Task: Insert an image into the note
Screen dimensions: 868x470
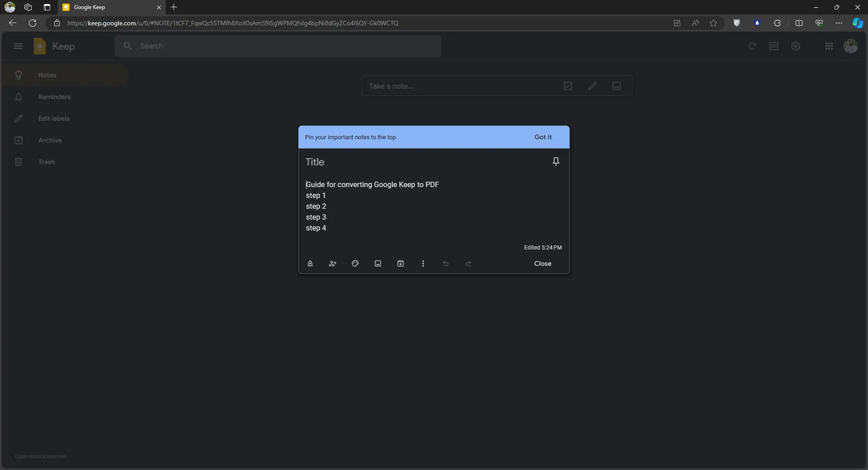Action: point(378,263)
